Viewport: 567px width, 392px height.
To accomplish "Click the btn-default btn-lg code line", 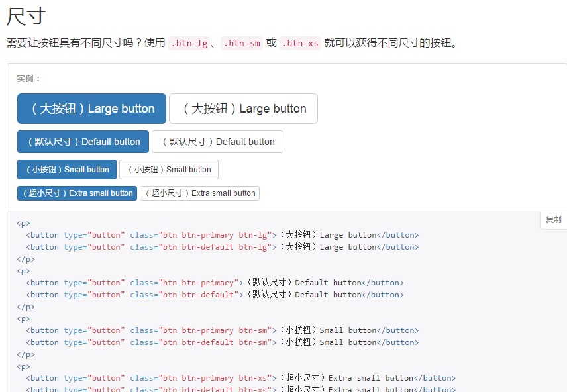I will [x=219, y=246].
